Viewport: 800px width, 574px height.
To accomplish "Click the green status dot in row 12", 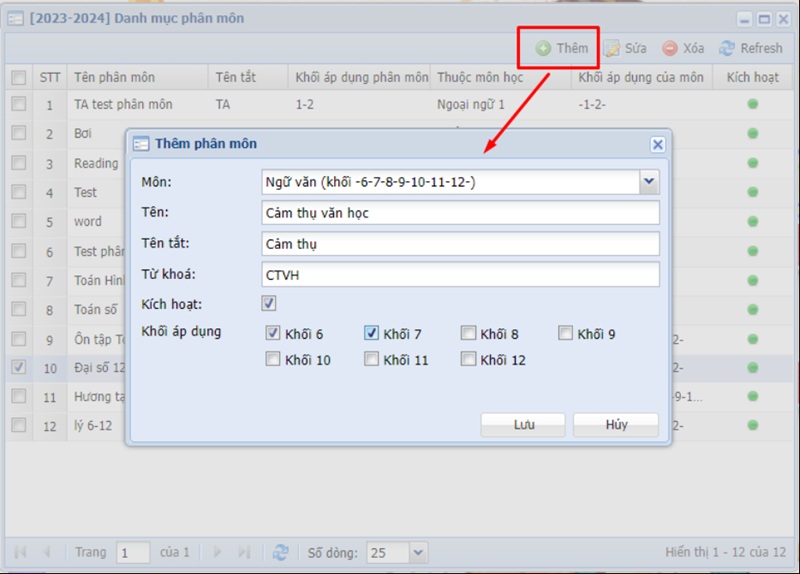I will [753, 425].
